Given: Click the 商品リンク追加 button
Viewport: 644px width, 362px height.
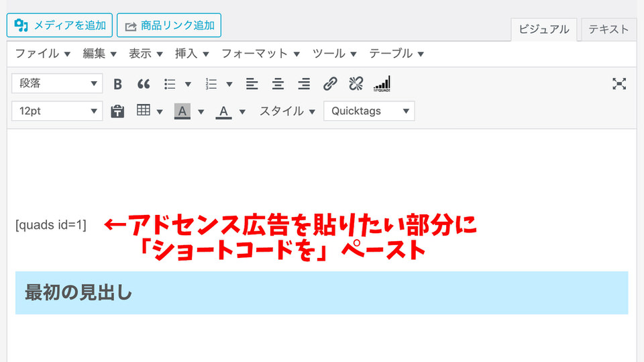Looking at the screenshot, I should (x=169, y=25).
